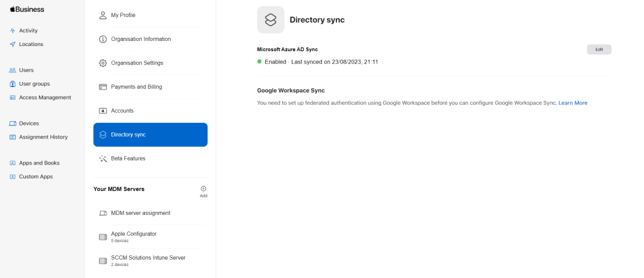Screen dimensions: 644x278
Task: Click the Locations arrow icon
Action: 13,44
